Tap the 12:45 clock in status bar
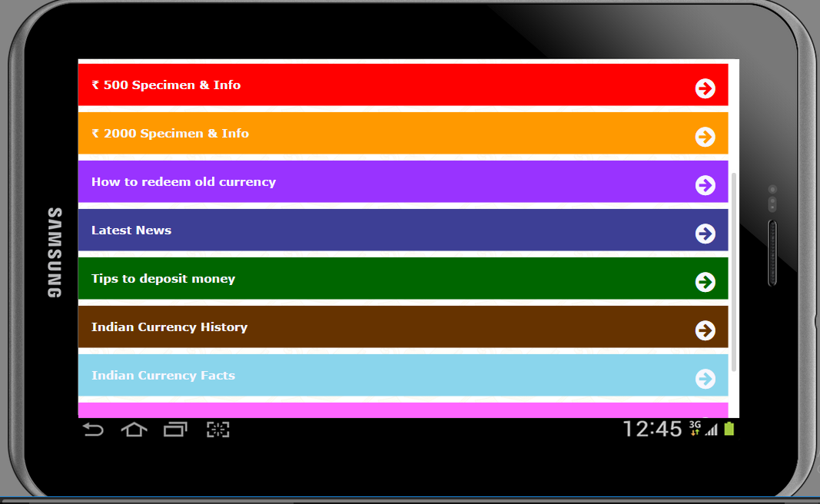Screen dimensions: 820x504 (652, 429)
